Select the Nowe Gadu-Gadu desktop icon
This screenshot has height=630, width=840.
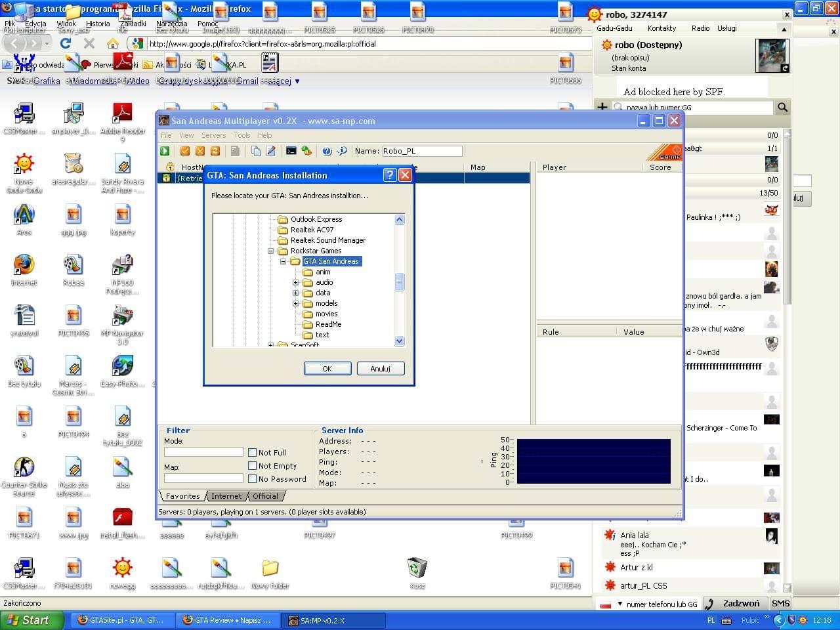pos(24,173)
